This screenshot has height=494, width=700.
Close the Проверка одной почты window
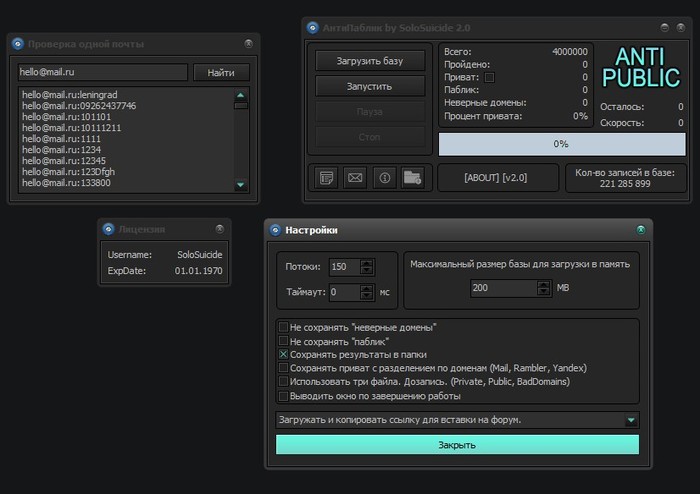tap(249, 44)
